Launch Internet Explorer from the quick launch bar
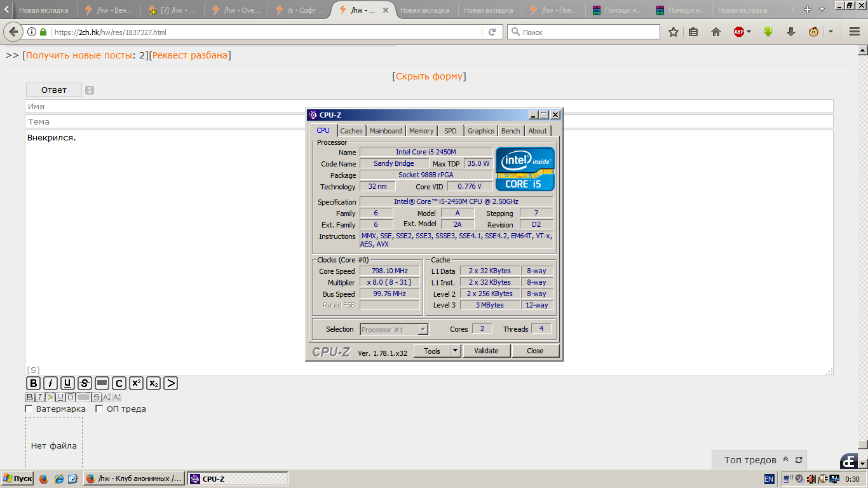This screenshot has width=868, height=488. point(58,478)
